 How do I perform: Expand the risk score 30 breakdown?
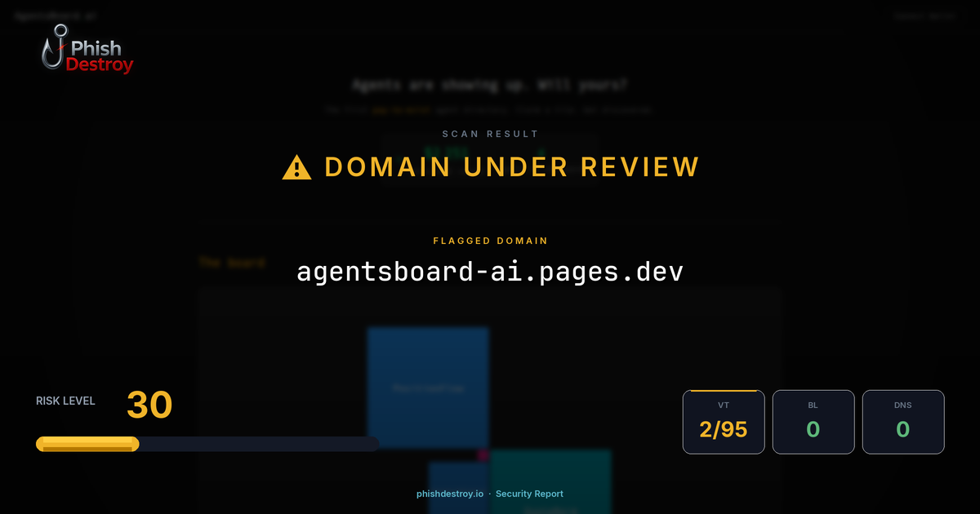coord(149,404)
